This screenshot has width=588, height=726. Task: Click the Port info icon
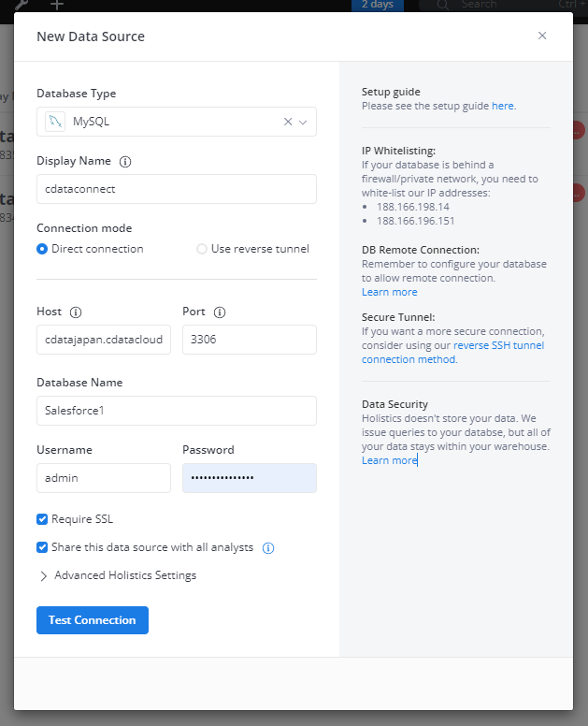(220, 312)
